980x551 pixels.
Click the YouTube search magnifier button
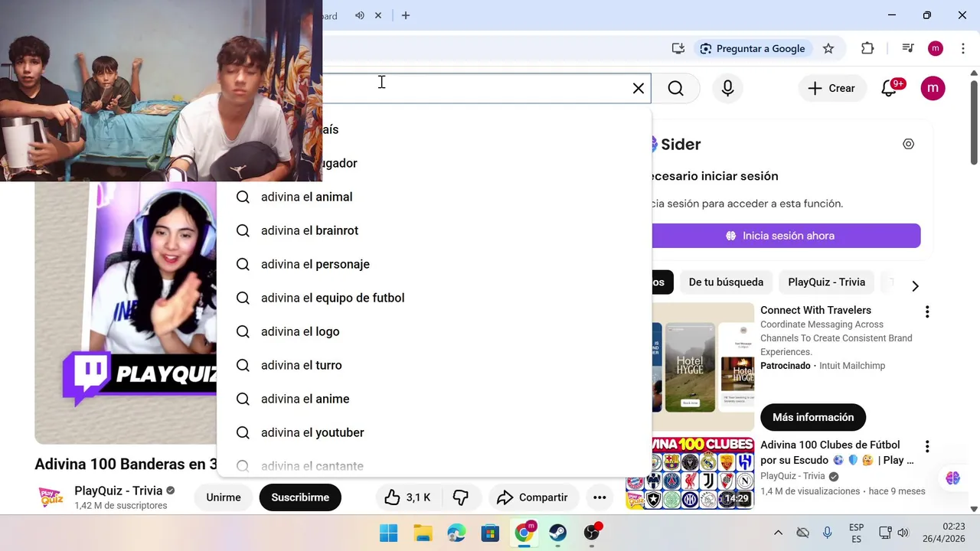pyautogui.click(x=675, y=88)
